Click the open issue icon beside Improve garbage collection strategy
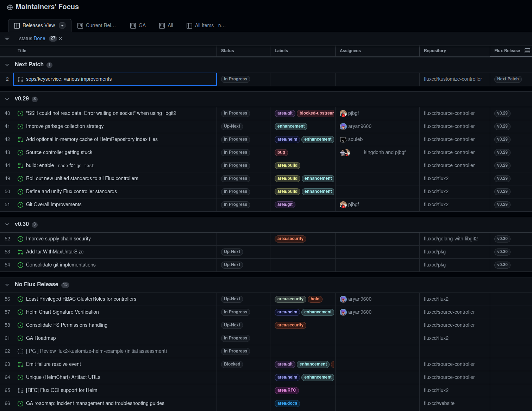 click(20, 126)
